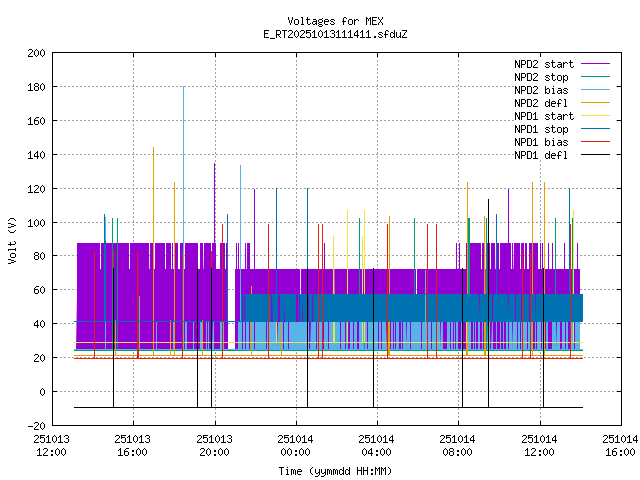Viewport: 640px width, 480px height.
Task: Toggle the NPD1 defl legend label
Action: pos(541,155)
